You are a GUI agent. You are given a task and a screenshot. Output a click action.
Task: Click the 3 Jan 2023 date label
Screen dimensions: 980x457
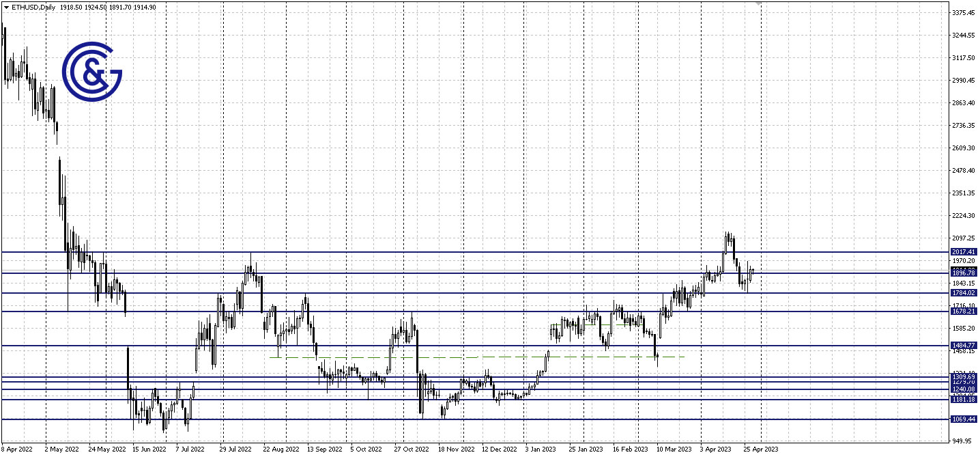pos(540,449)
